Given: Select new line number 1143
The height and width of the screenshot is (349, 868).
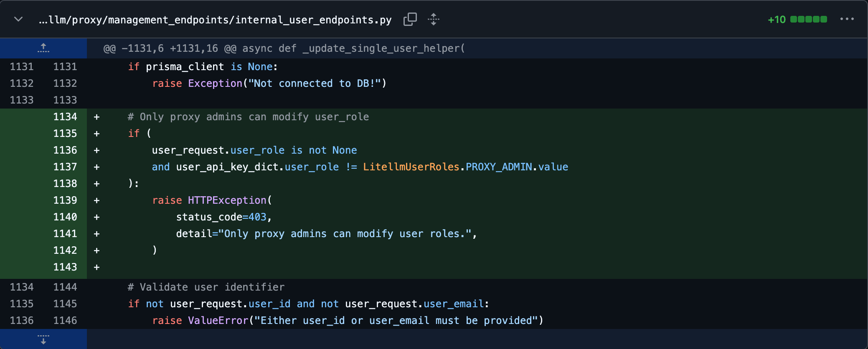Looking at the screenshot, I should pyautogui.click(x=65, y=267).
